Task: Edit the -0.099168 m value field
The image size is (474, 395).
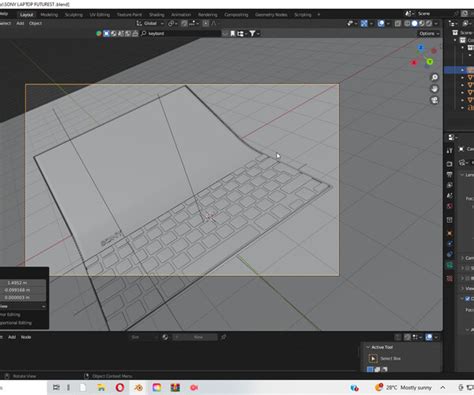Action: pos(23,290)
